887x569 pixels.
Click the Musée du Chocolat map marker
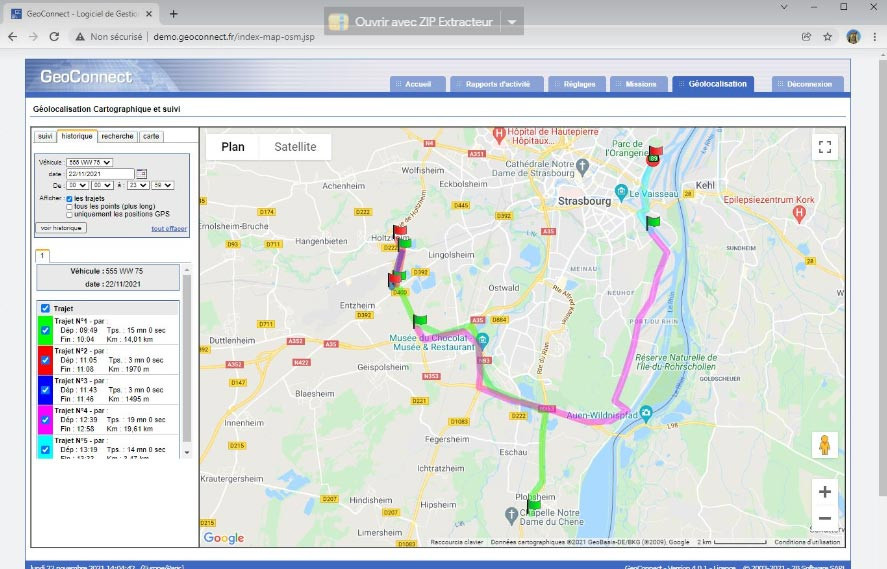481,338
